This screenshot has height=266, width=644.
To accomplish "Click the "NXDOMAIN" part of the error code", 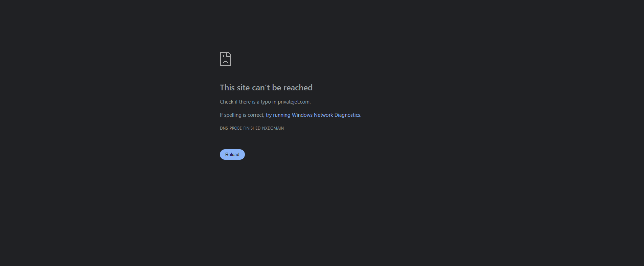I will pyautogui.click(x=273, y=128).
